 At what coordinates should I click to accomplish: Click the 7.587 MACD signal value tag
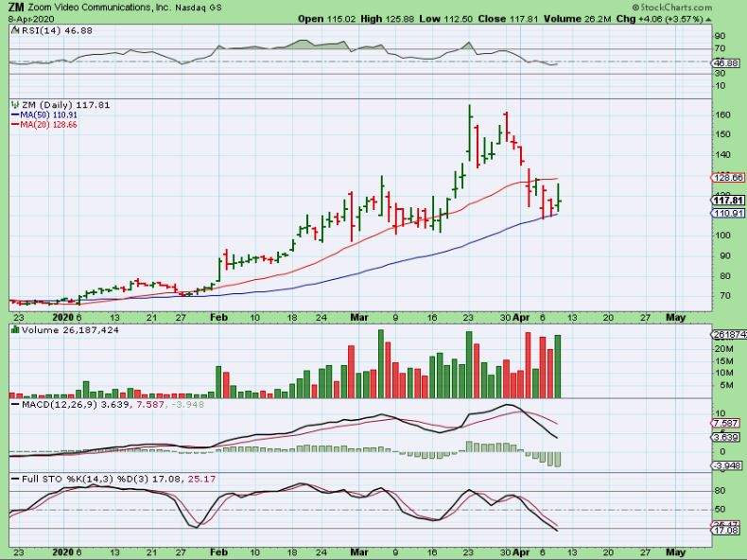click(x=726, y=423)
